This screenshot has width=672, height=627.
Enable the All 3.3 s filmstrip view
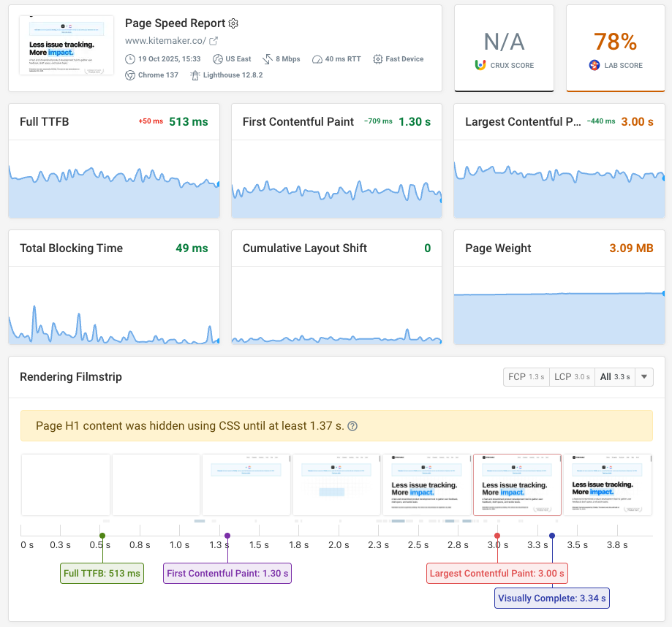pyautogui.click(x=615, y=376)
